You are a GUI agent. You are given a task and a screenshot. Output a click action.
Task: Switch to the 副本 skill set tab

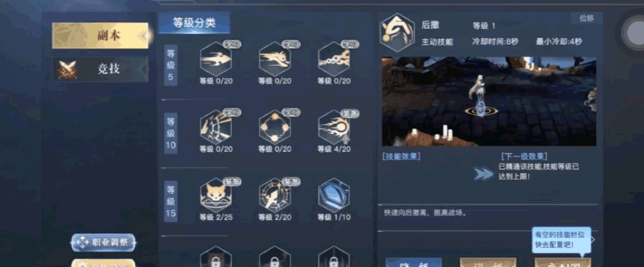[100, 35]
